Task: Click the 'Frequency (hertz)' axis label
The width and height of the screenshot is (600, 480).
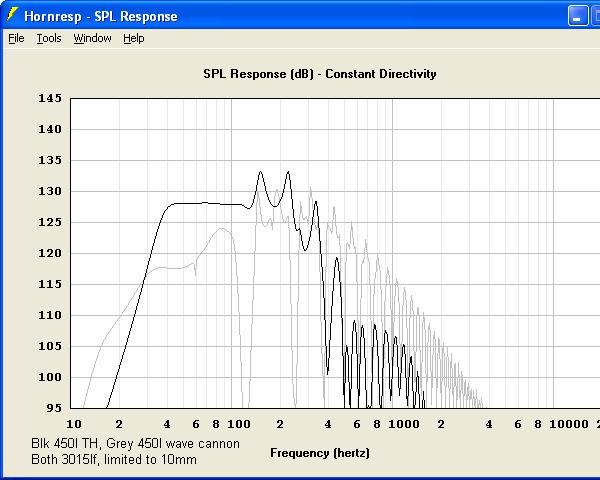Action: pos(320,453)
